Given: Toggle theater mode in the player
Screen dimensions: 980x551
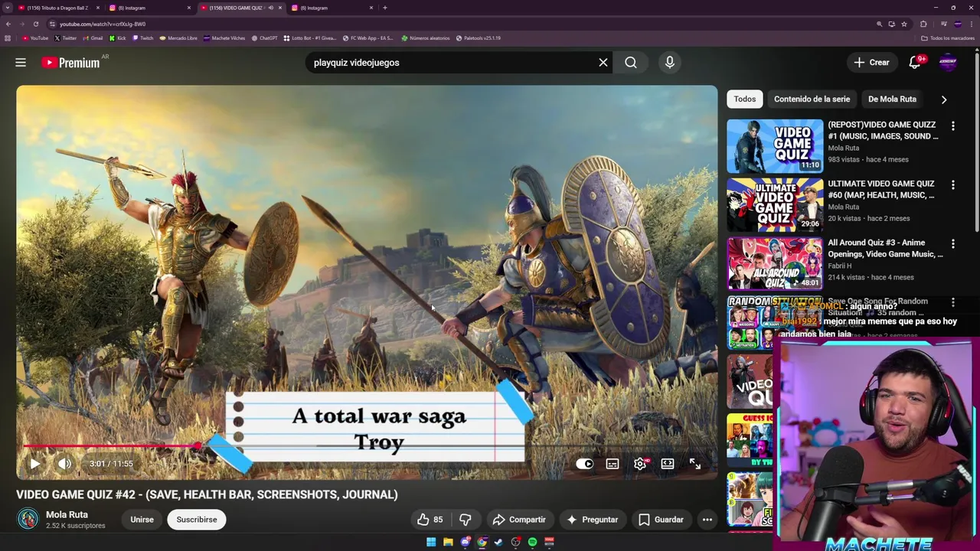Looking at the screenshot, I should (x=668, y=464).
